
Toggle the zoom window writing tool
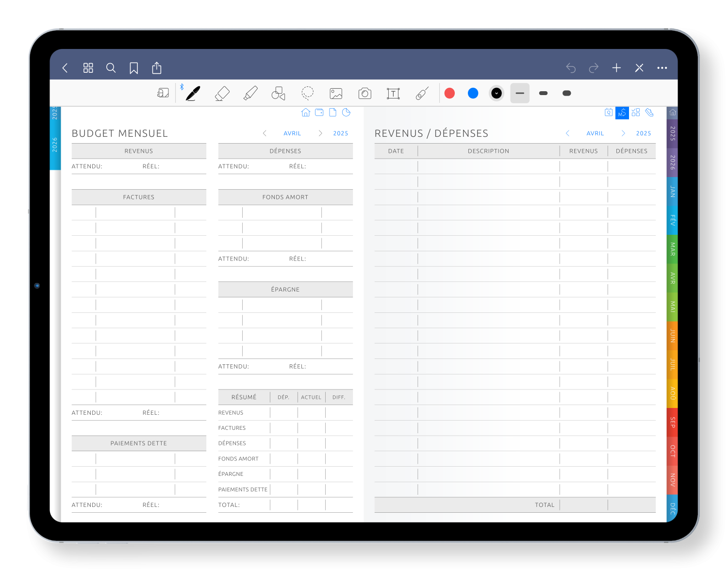[x=163, y=93]
